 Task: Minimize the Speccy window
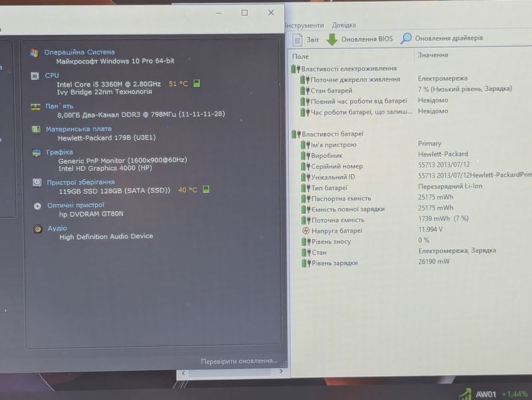click(x=219, y=13)
